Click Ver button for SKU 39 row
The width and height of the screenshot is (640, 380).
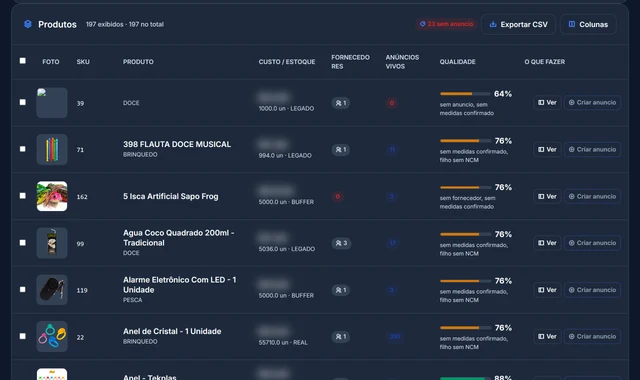pos(547,102)
